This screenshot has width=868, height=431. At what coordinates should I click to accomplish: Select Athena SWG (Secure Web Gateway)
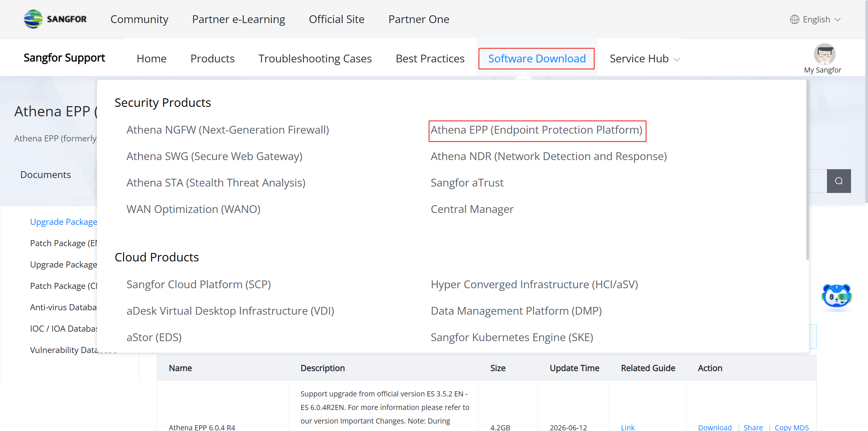point(214,156)
